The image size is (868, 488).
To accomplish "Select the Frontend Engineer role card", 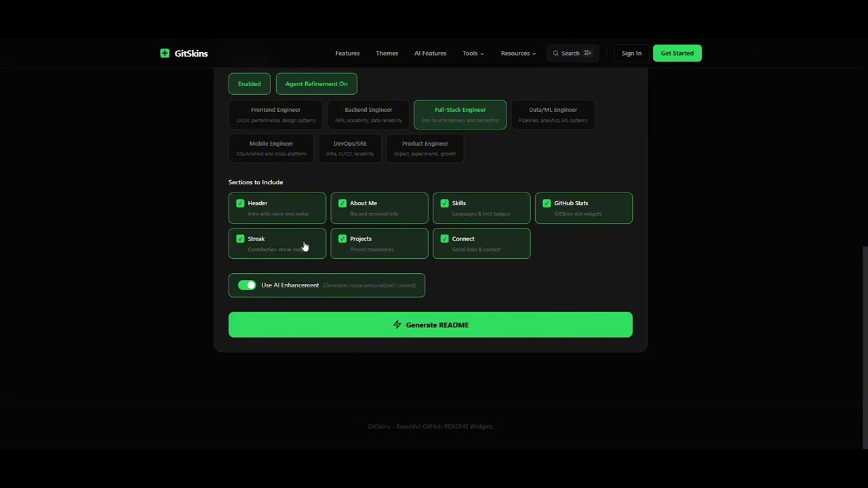I will point(276,115).
